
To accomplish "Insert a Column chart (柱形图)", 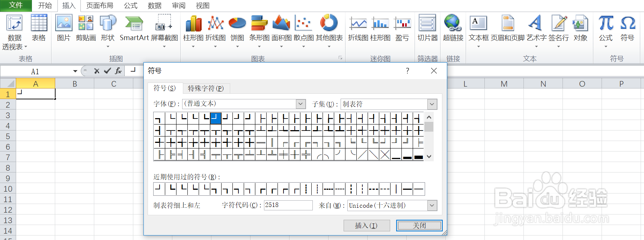I will 193,31.
